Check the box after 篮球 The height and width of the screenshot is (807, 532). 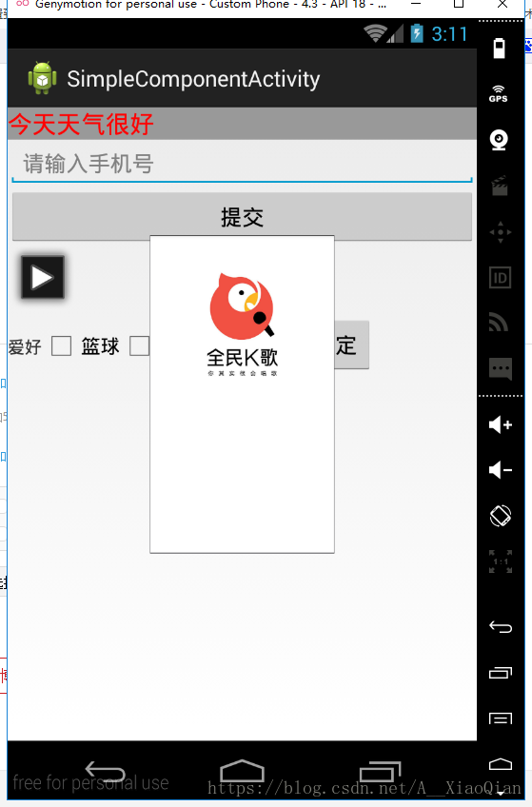click(x=140, y=345)
